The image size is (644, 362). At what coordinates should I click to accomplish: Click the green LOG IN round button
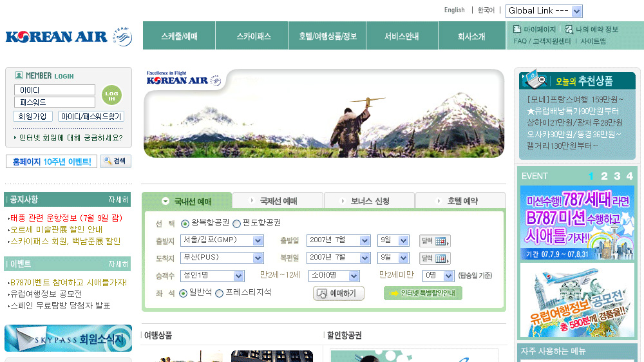(x=111, y=95)
